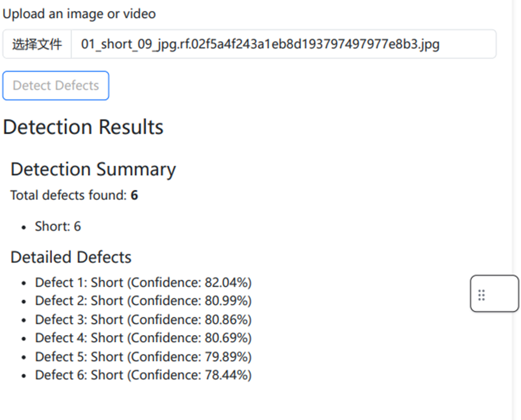Click the bold total defects count 6
The height and width of the screenshot is (420, 521).
(x=135, y=195)
